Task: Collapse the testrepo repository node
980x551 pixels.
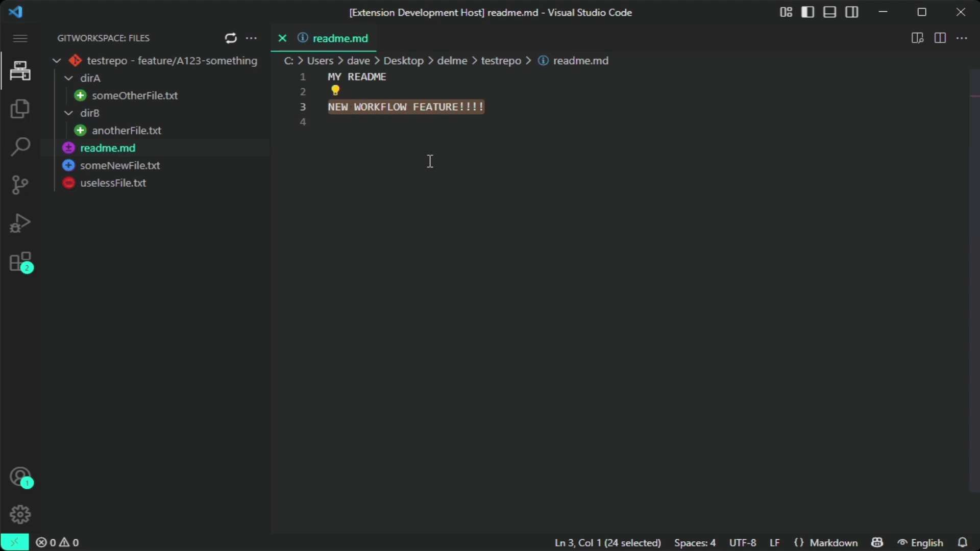Action: [x=57, y=61]
